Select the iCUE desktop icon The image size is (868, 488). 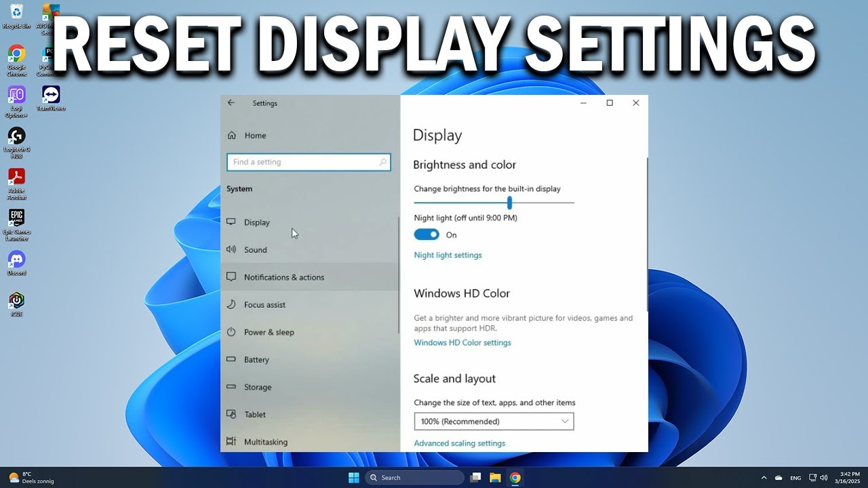click(x=16, y=304)
